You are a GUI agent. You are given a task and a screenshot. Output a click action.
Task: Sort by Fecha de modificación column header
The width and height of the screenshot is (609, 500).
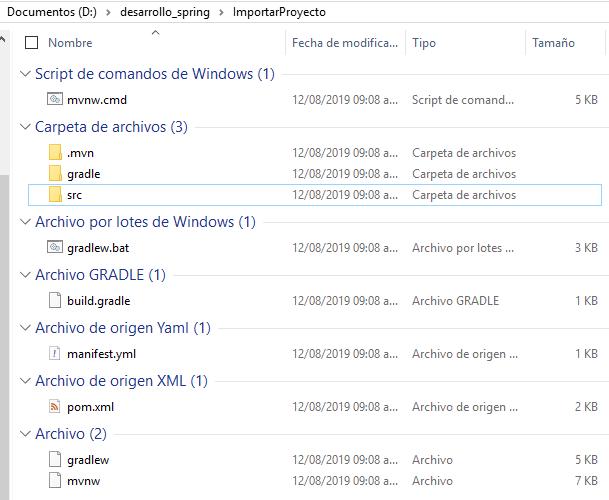(344, 43)
